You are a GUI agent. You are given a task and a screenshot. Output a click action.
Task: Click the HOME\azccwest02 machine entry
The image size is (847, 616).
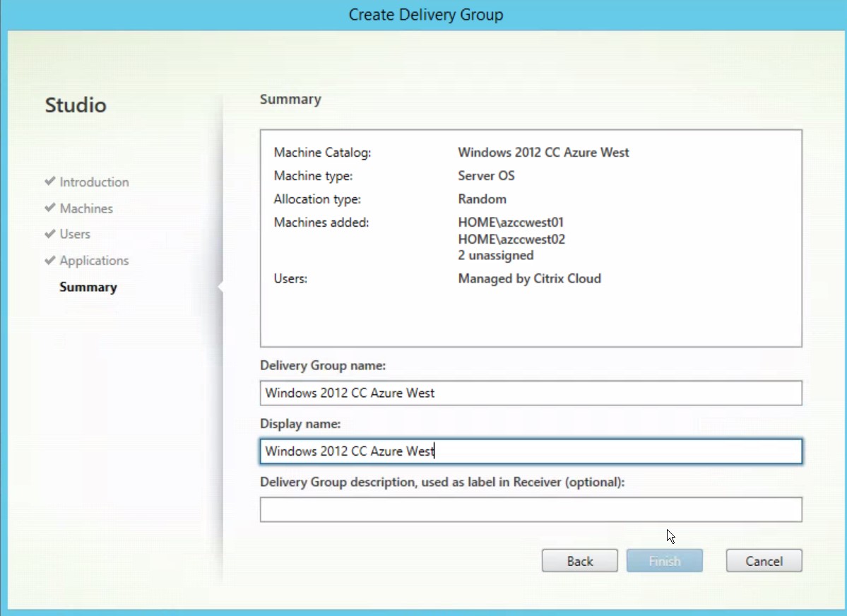coord(511,239)
